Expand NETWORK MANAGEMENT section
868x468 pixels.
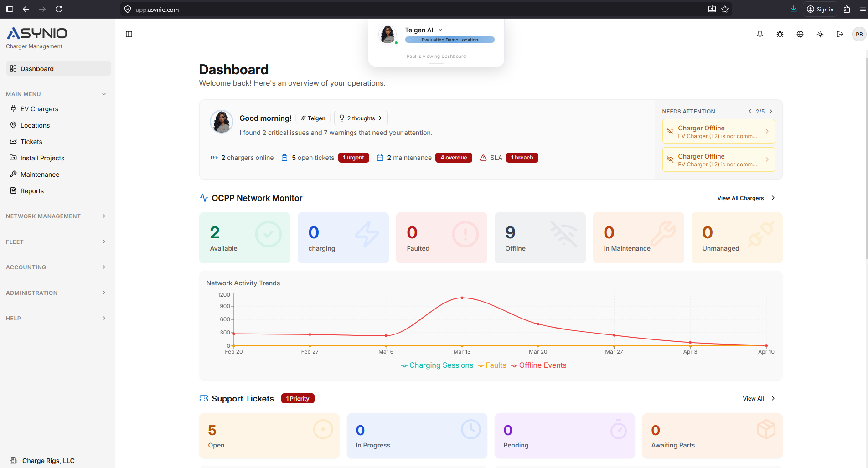(57, 216)
